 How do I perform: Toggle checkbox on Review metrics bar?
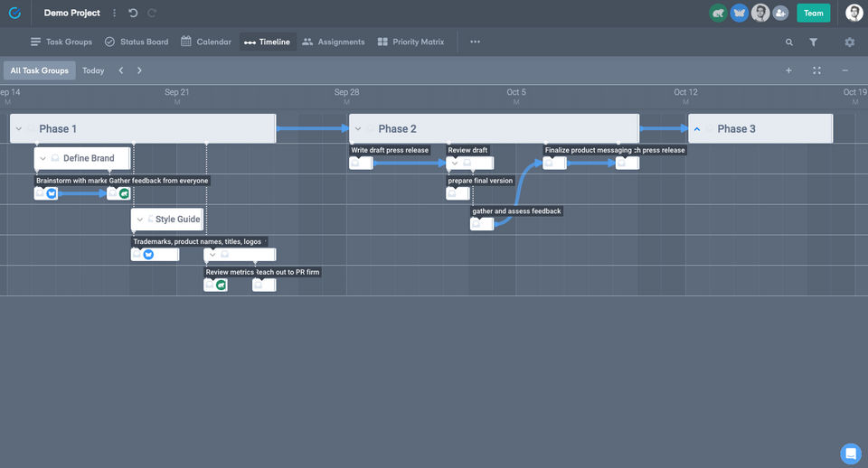pos(209,285)
